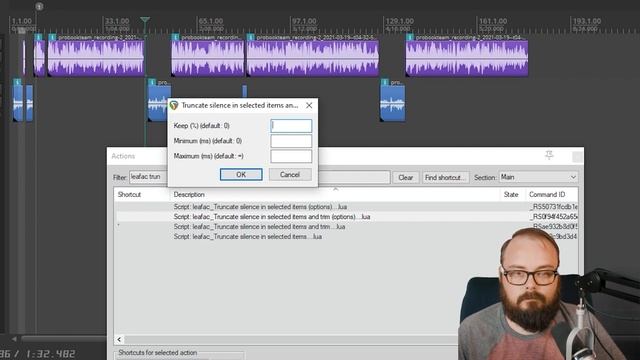Focus the Keep (%) input field

tap(291, 126)
